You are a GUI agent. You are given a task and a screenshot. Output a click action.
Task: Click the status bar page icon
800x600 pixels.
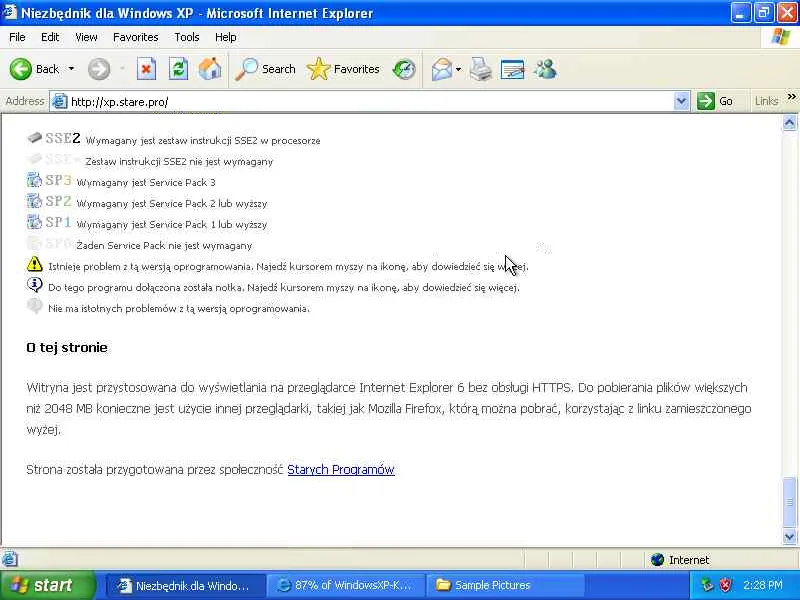10,559
